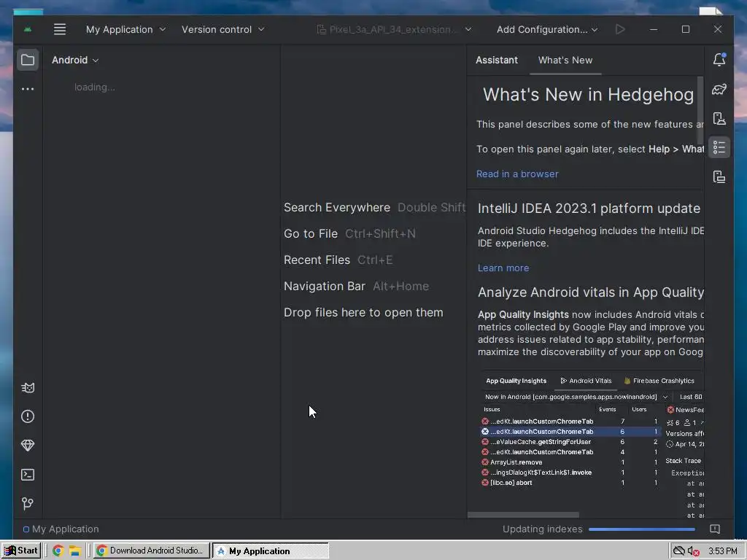Open the Version Control git icon
Screen dimensions: 747x560
pos(28,503)
